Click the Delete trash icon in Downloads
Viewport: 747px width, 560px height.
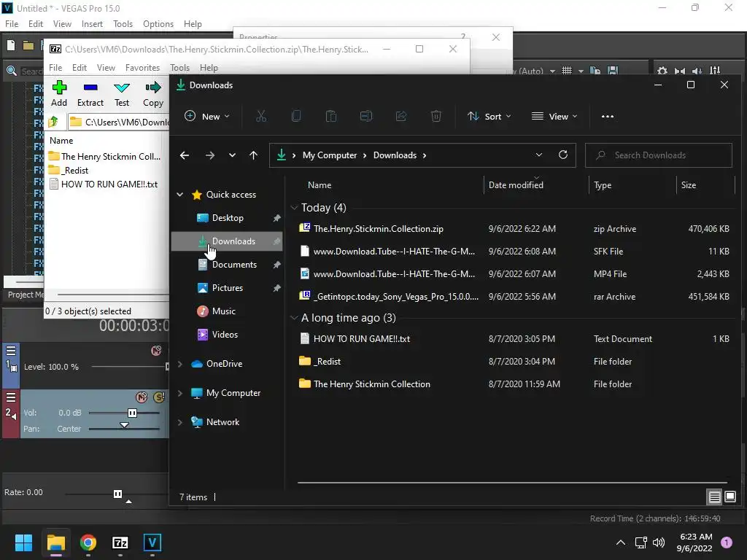436,116
